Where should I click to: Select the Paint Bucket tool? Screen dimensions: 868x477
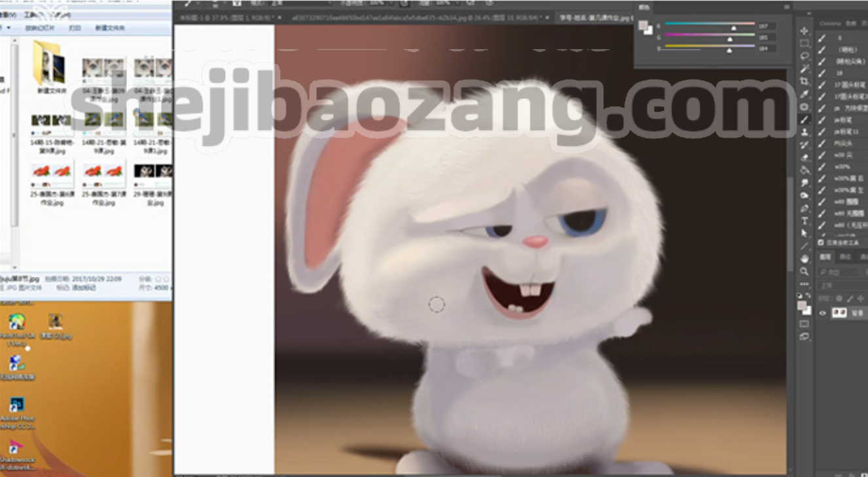[805, 170]
